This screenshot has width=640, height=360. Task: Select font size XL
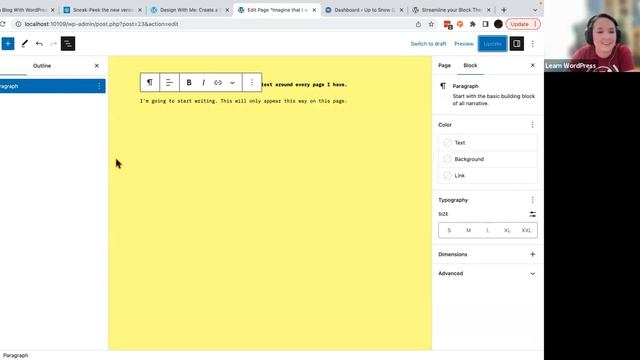[x=507, y=231]
